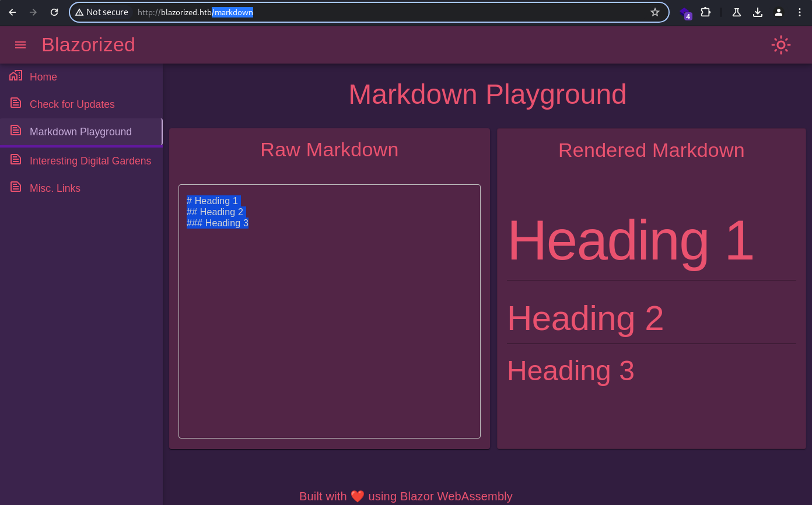Click the Markdown Playground page title
Image resolution: width=812 pixels, height=505 pixels.
[x=488, y=94]
